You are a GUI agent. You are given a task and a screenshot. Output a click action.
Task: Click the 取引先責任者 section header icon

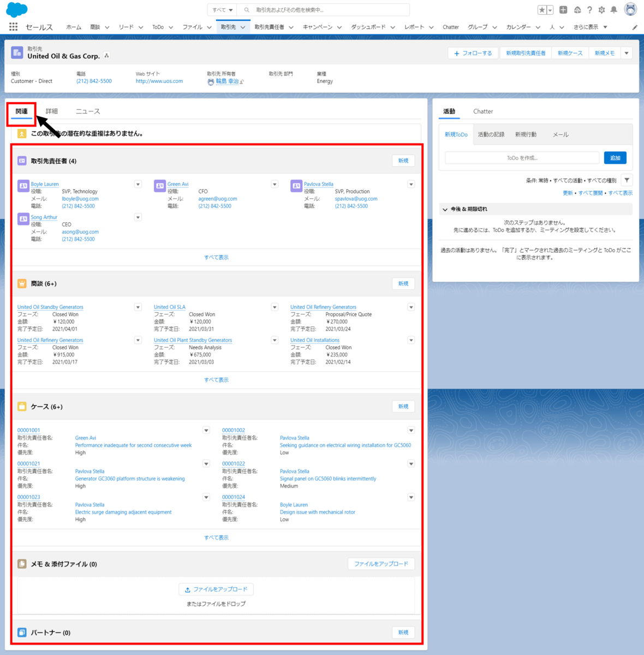[22, 161]
